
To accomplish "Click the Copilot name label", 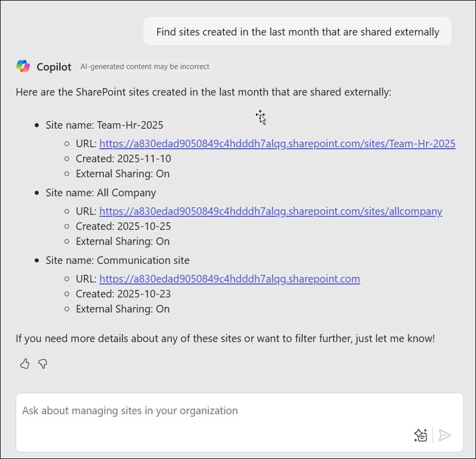I will tap(53, 67).
